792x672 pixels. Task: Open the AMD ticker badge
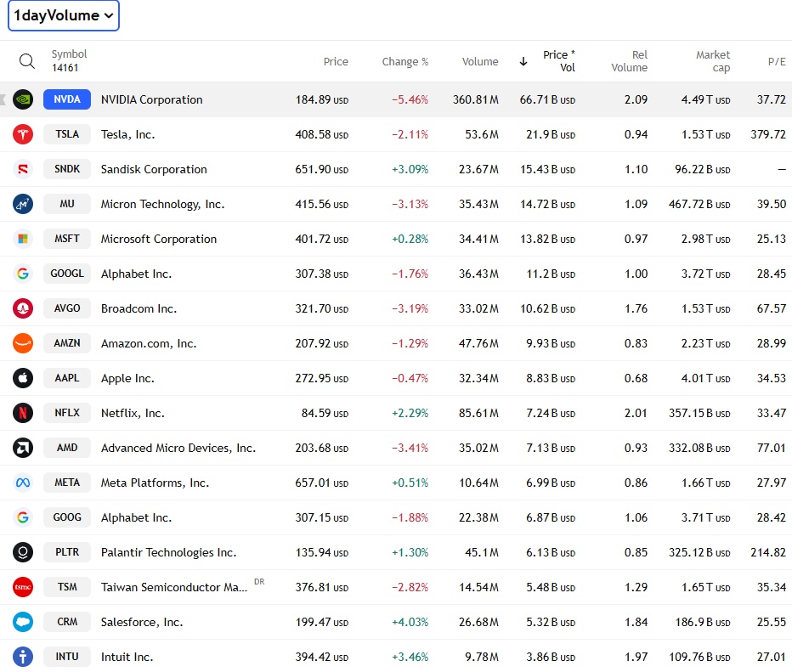click(x=67, y=448)
